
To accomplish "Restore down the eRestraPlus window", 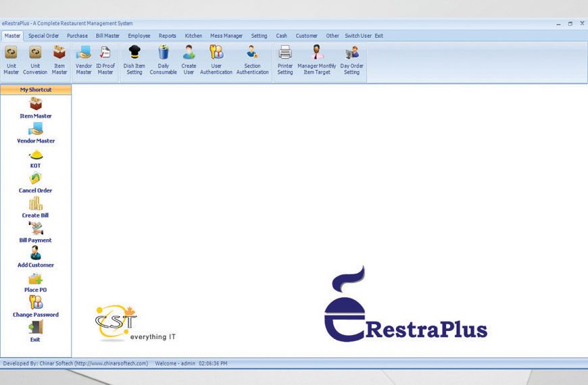I will click(570, 24).
